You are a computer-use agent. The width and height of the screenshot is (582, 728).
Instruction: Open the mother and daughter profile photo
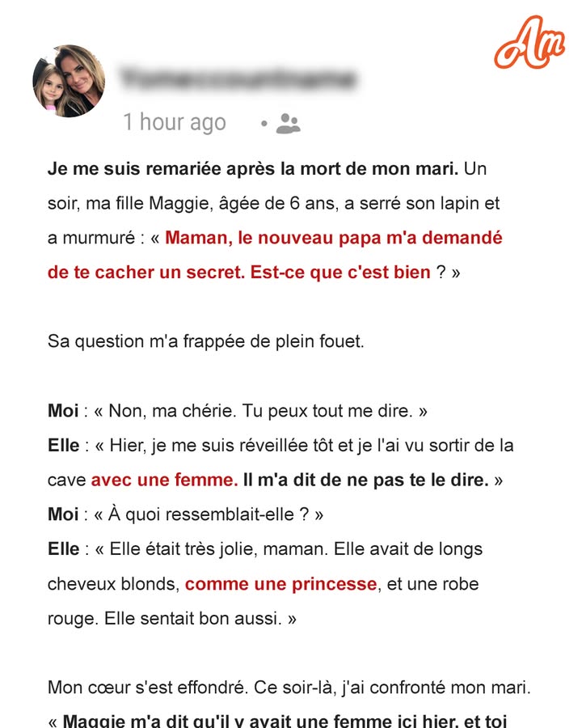pyautogui.click(x=69, y=81)
